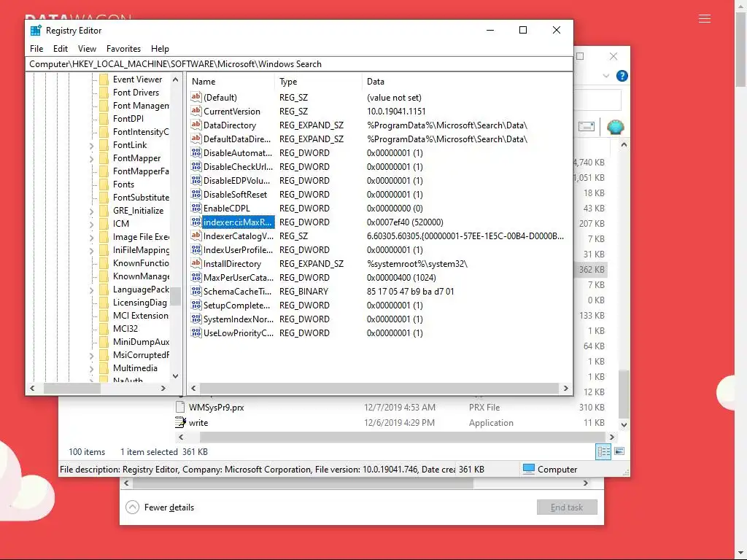Viewport: 747px width, 560px height.
Task: Click the blue help icon in Explorer window
Action: click(x=622, y=76)
